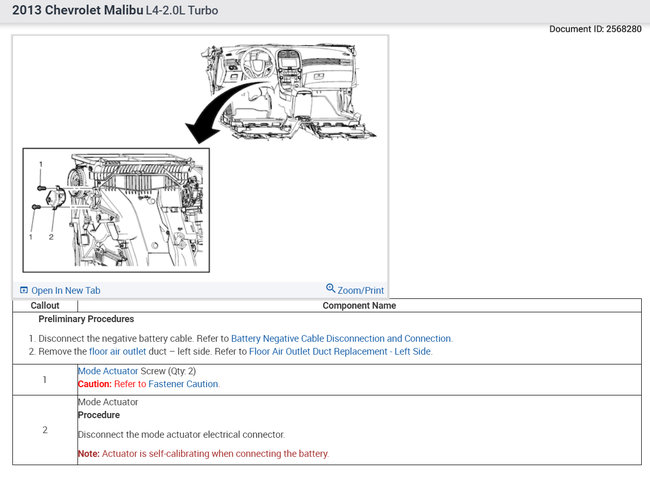650x477 pixels.
Task: Click the 'Mode Actuator' text in row 2
Action: [108, 402]
